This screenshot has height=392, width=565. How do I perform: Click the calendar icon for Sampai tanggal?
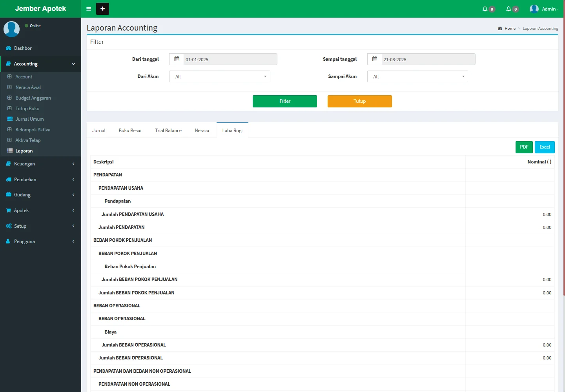tap(375, 59)
